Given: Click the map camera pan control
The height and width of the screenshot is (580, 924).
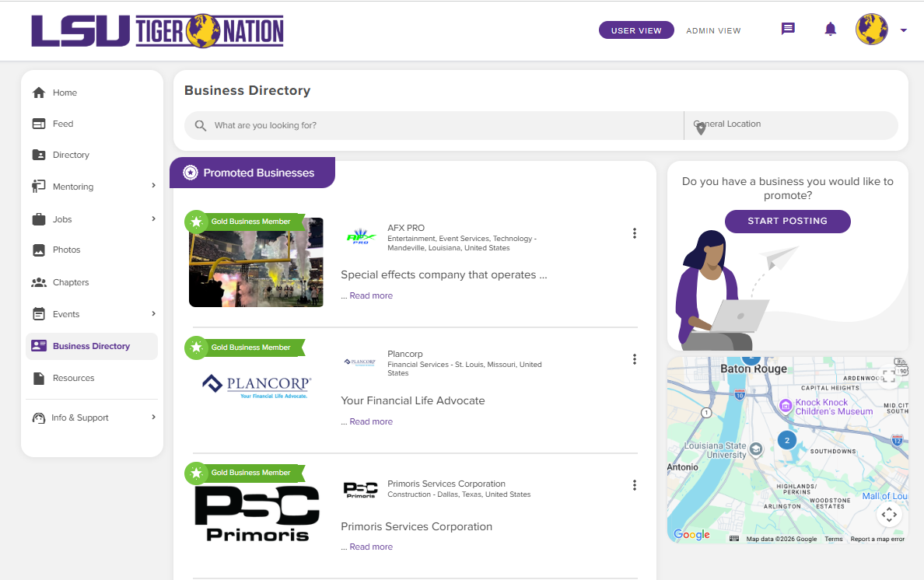Looking at the screenshot, I should (889, 515).
